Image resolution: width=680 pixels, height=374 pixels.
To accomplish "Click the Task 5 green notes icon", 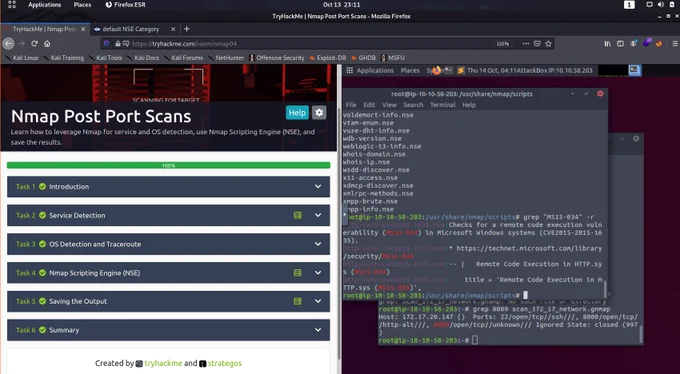I will [298, 301].
